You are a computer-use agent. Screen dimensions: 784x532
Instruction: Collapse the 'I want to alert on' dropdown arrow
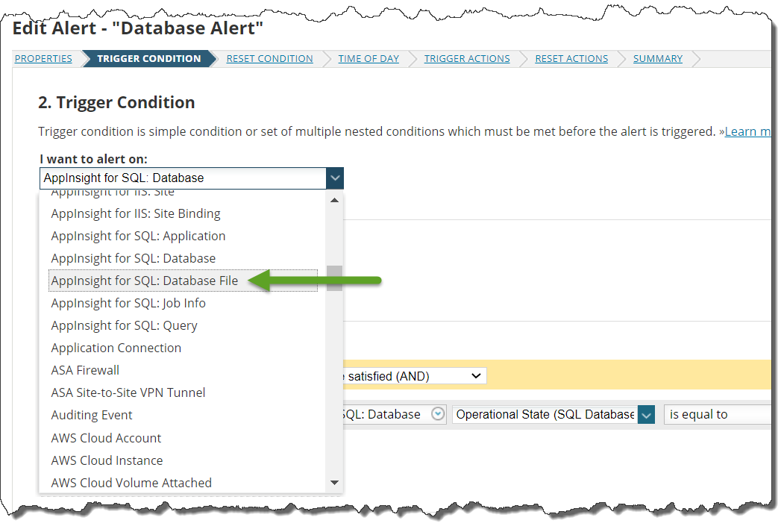pyautogui.click(x=335, y=178)
